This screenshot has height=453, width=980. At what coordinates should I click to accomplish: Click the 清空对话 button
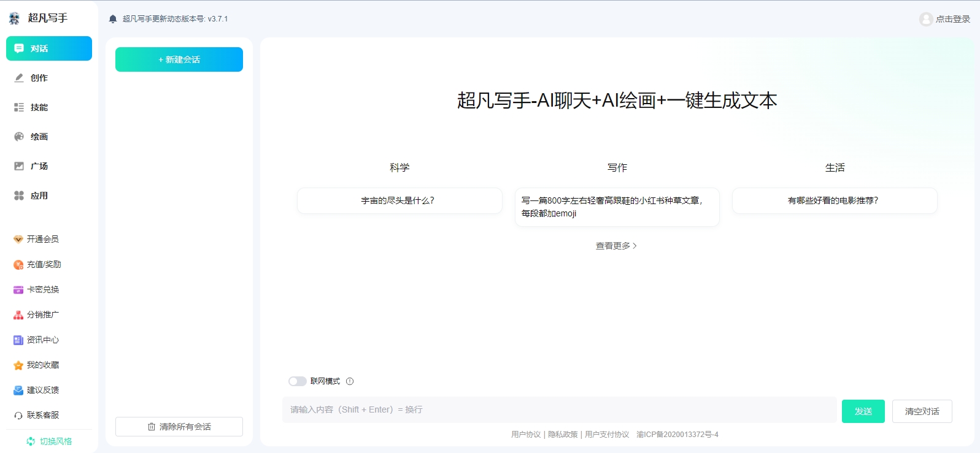pos(922,411)
